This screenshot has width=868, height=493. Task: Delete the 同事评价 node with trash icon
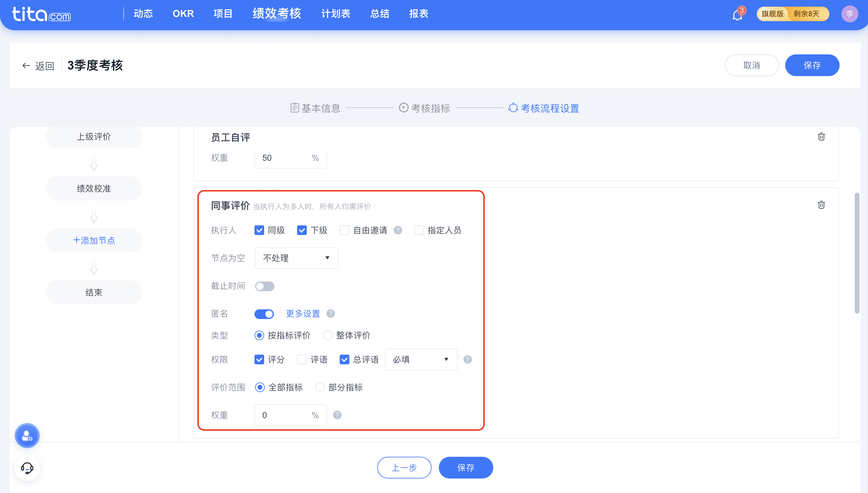click(x=821, y=205)
